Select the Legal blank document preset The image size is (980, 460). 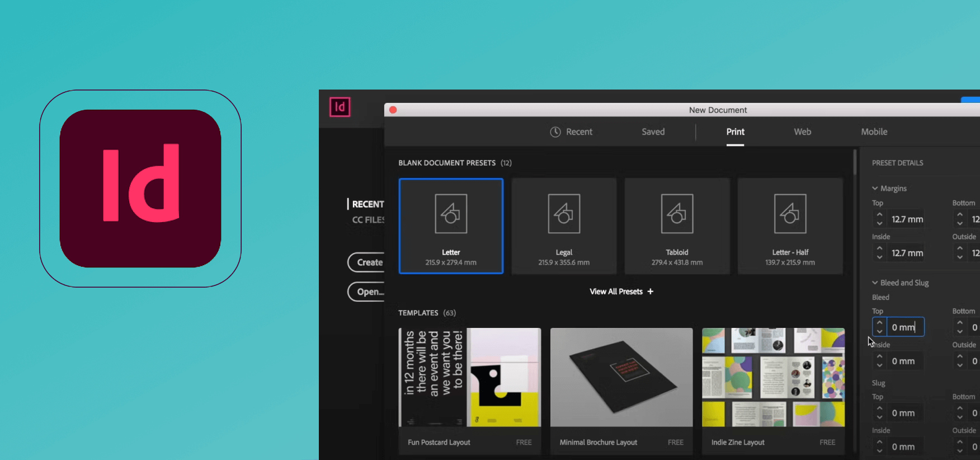pos(564,226)
